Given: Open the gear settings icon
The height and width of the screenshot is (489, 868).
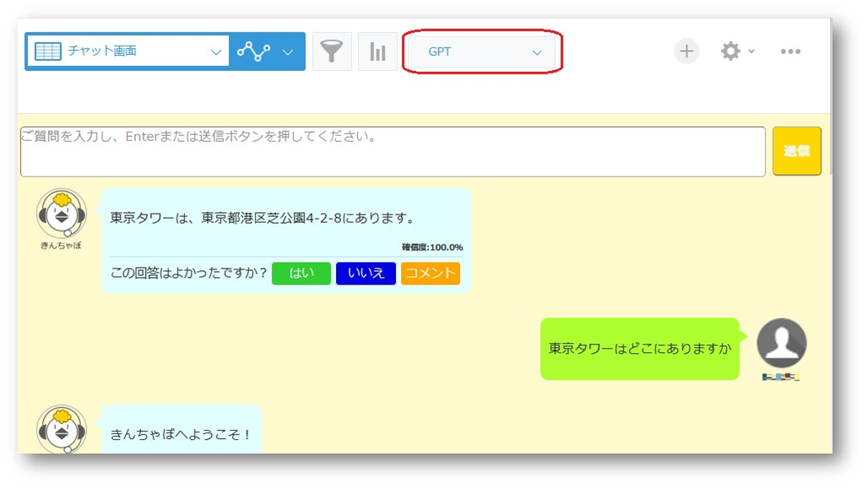Looking at the screenshot, I should pyautogui.click(x=730, y=52).
